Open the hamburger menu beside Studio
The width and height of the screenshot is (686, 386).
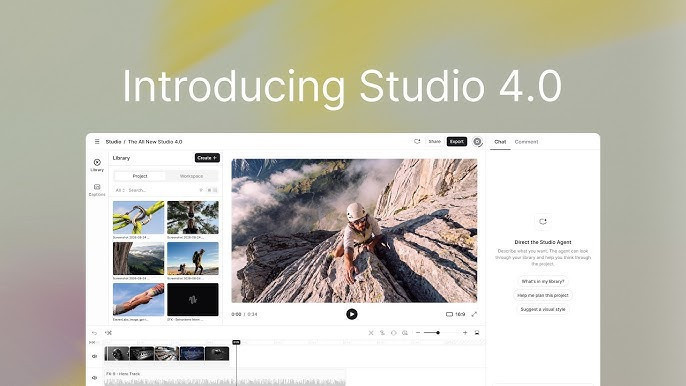click(97, 142)
